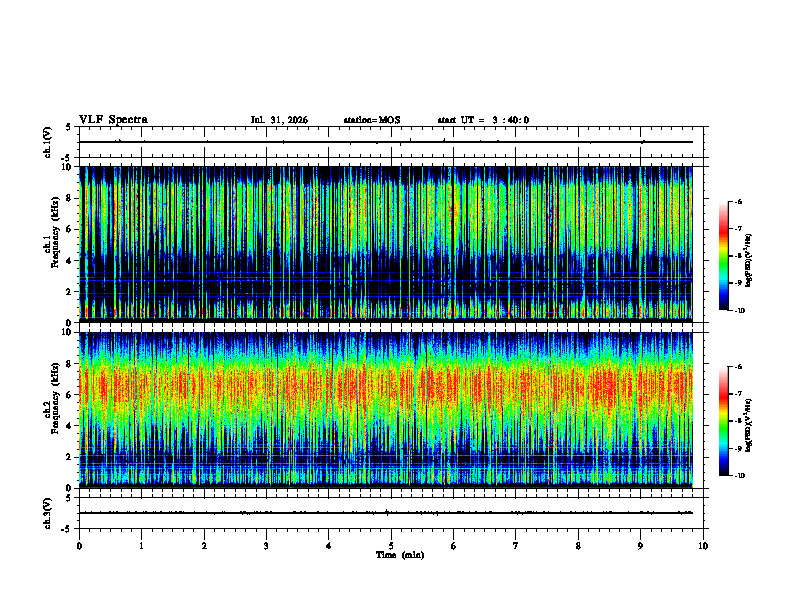Click the "Time (min)" x-axis label

pos(400,555)
